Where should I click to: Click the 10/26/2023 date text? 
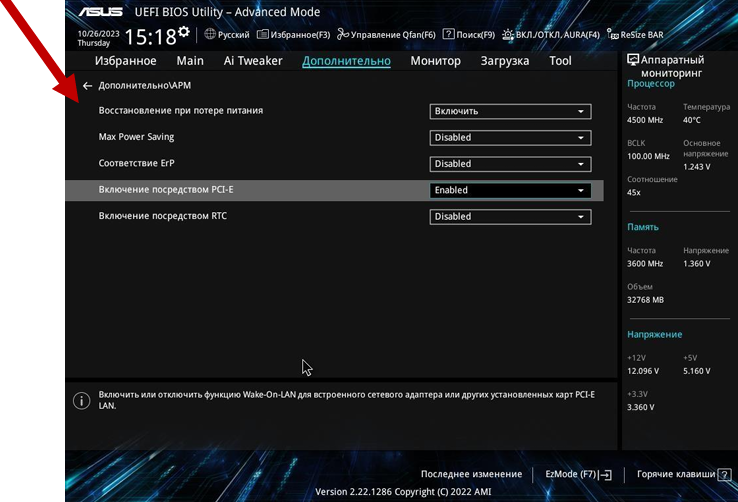coord(98,34)
